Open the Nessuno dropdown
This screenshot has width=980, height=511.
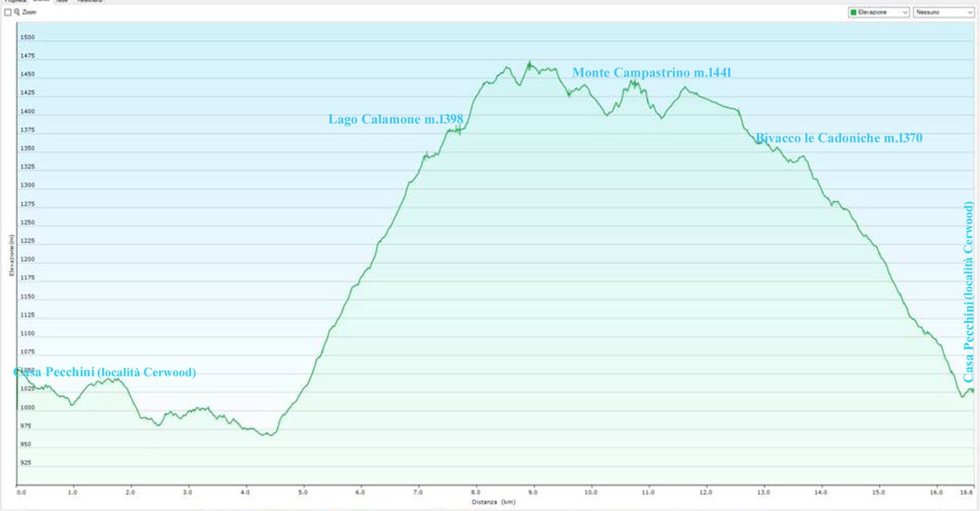(x=943, y=12)
